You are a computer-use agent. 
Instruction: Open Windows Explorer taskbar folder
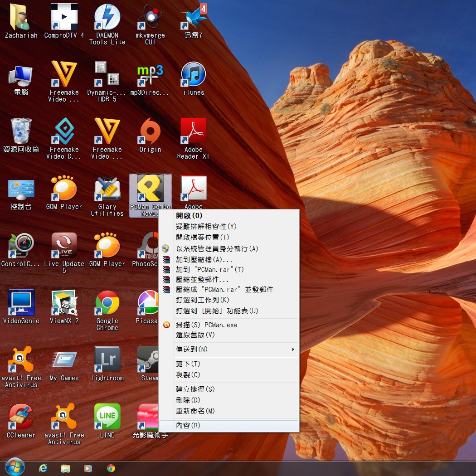(66, 468)
